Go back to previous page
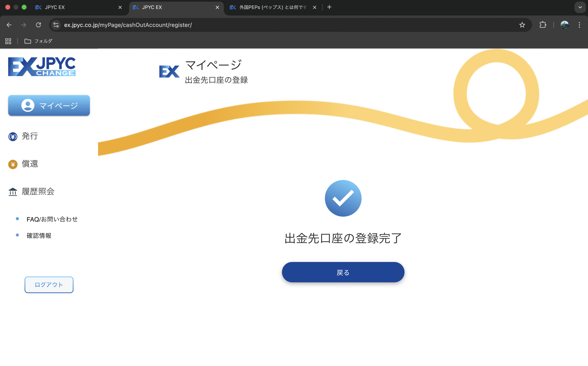This screenshot has width=588, height=366. (9, 25)
